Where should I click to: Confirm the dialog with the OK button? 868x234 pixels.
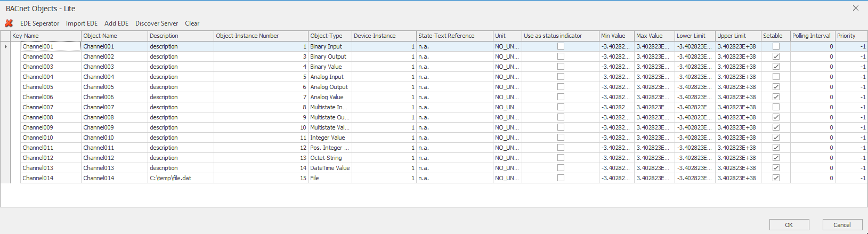(789, 225)
